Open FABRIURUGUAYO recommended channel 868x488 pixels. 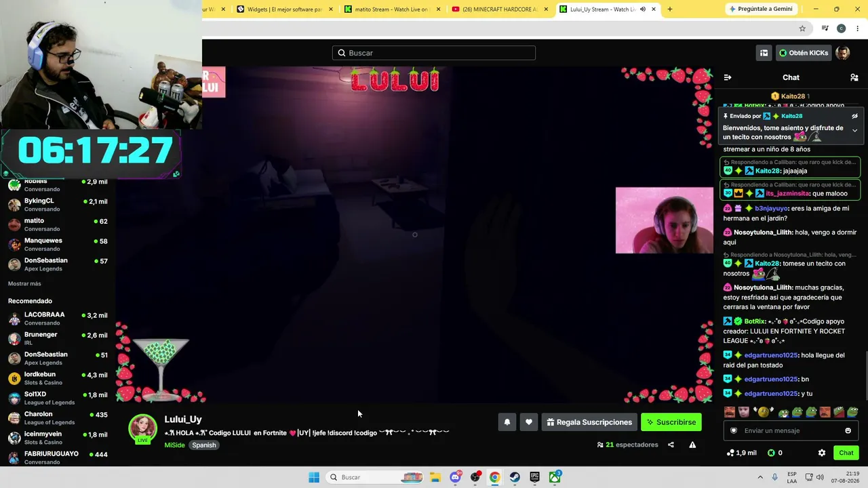[x=58, y=457]
